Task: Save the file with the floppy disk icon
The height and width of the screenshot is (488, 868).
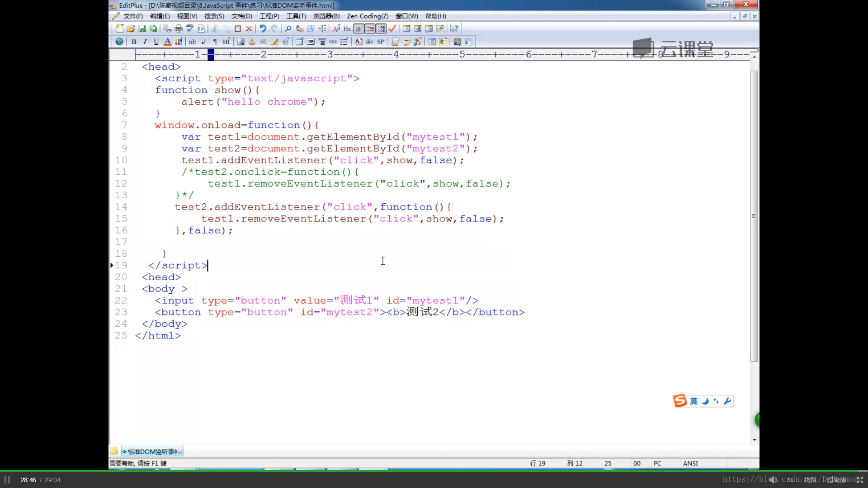Action: [x=142, y=28]
